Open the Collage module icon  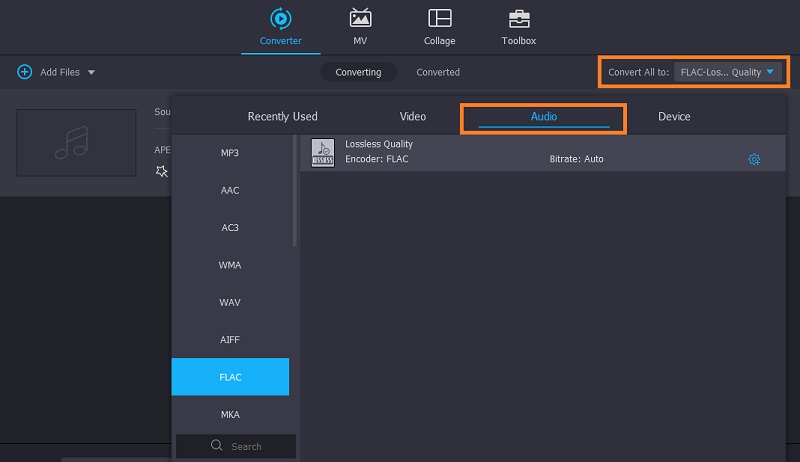(x=439, y=19)
